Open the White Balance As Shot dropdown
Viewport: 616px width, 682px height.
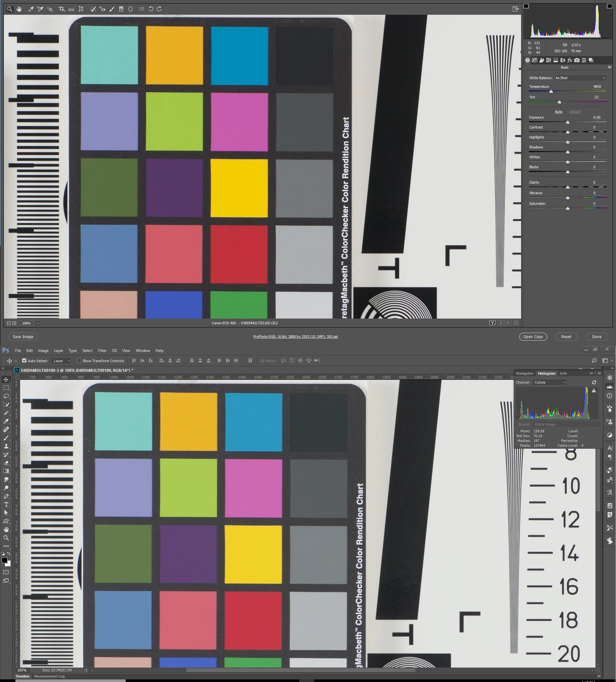tap(580, 78)
